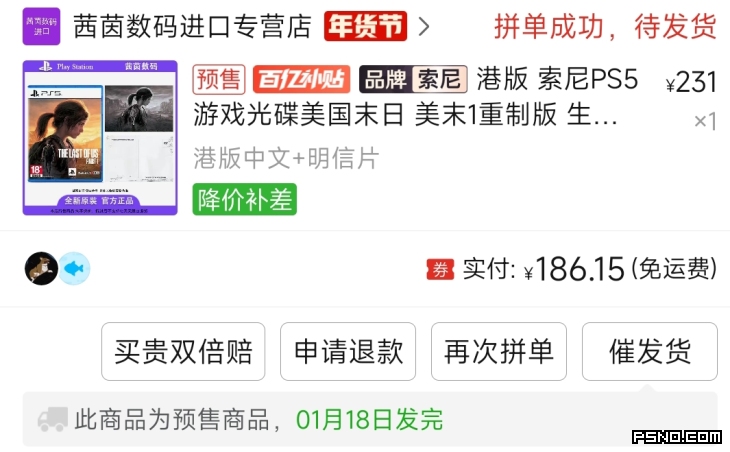Screen dimensions: 730x452
Task: Tap the 01月18日发完 shipping notice
Action: coord(370,420)
